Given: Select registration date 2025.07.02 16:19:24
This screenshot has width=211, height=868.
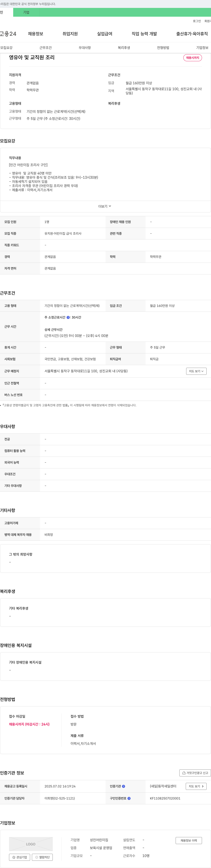Looking at the screenshot, I should point(60,786).
